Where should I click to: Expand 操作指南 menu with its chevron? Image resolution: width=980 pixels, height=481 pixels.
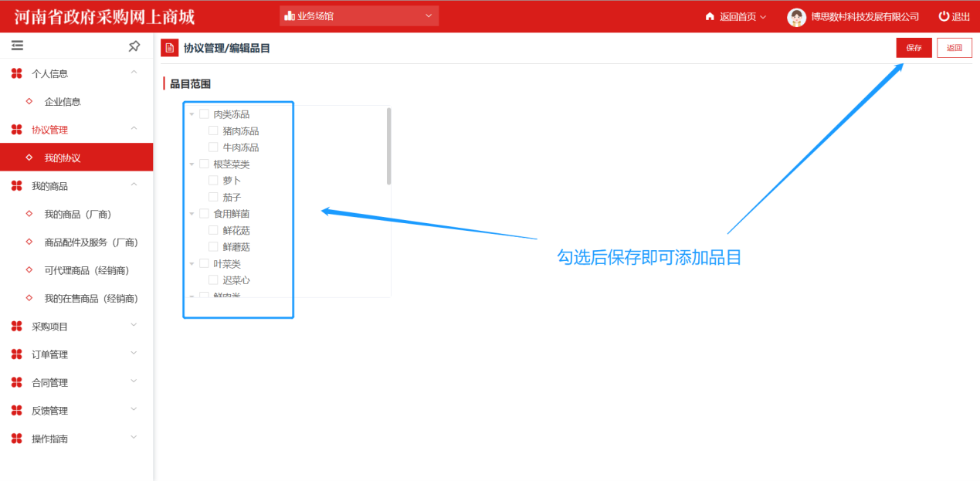click(134, 438)
